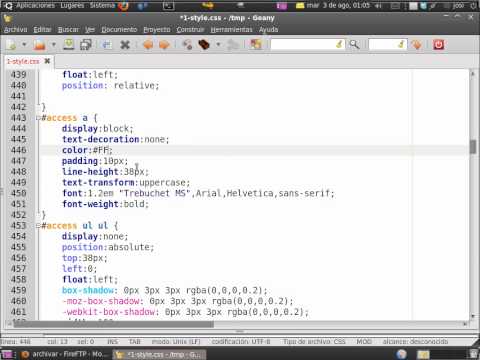Click the Compile toolbar icon

click(187, 44)
